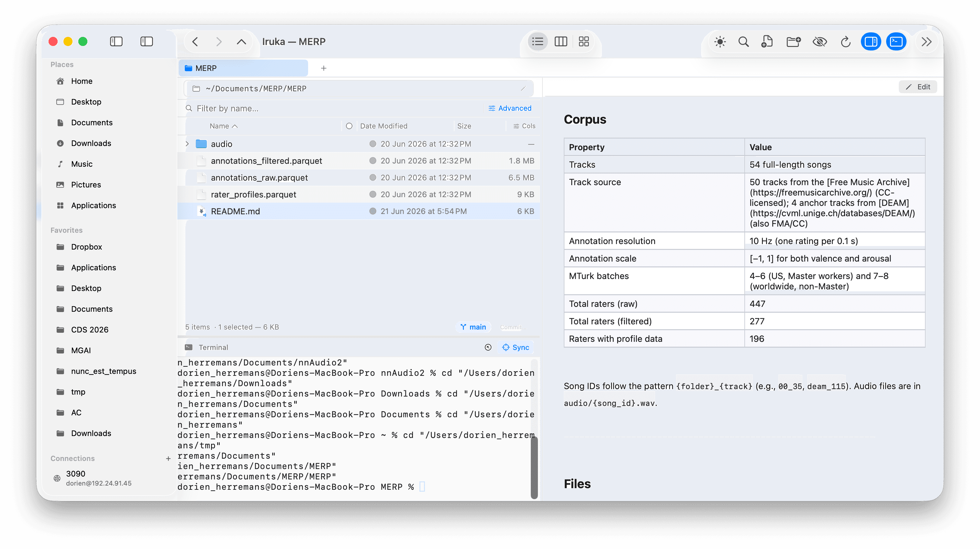980x549 pixels.
Task: Add a new connection with plus
Action: point(168,458)
